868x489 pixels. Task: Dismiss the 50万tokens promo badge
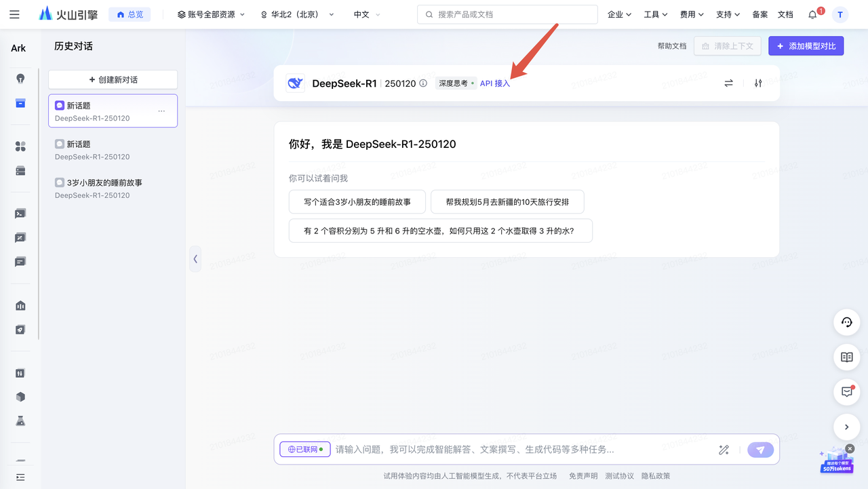click(850, 448)
